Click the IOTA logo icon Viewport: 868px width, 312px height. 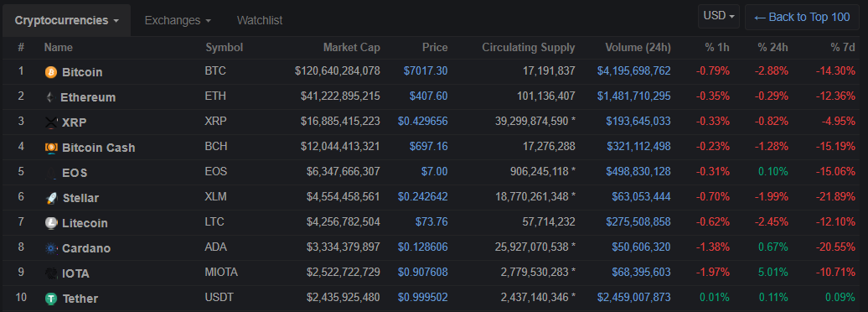[x=51, y=273]
